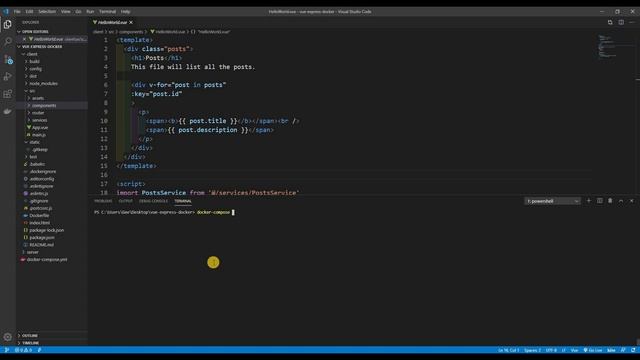Click UTF-8 encoding in status bar
Viewport: 640px width, 360px height.
click(551, 350)
